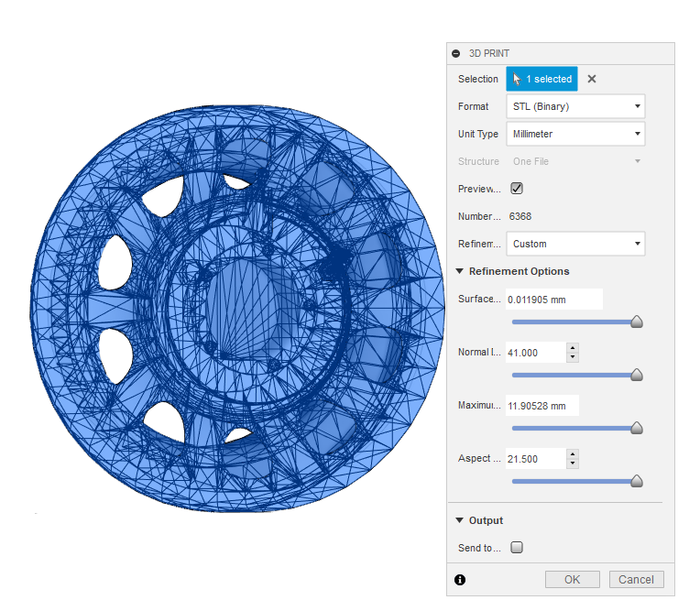Enable the Send to 3D Print Utility checkbox
This screenshot has width=700, height=611.
click(x=517, y=548)
